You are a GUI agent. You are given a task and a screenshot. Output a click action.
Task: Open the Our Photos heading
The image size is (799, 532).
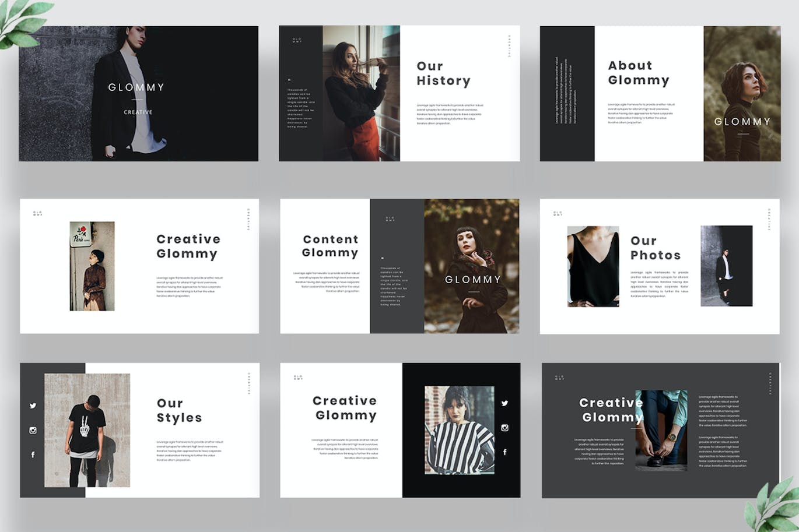(656, 248)
